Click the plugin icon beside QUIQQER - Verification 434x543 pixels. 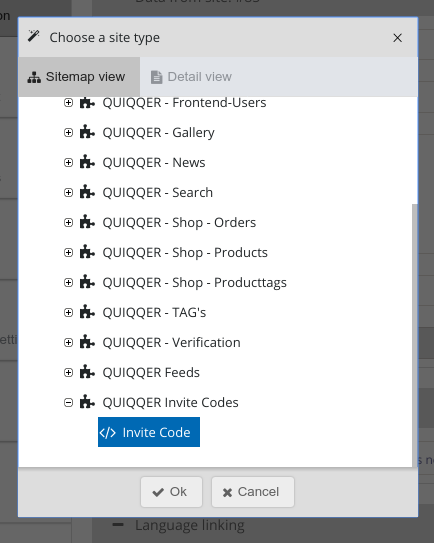click(87, 342)
